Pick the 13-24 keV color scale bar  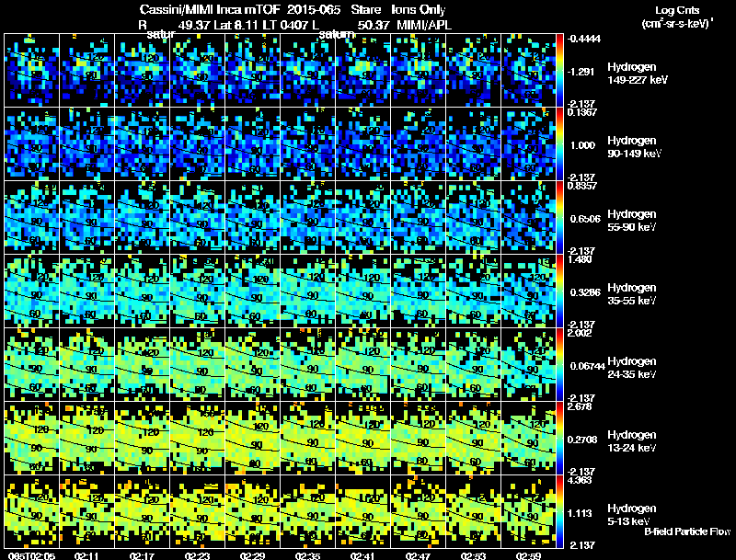[x=561, y=438]
